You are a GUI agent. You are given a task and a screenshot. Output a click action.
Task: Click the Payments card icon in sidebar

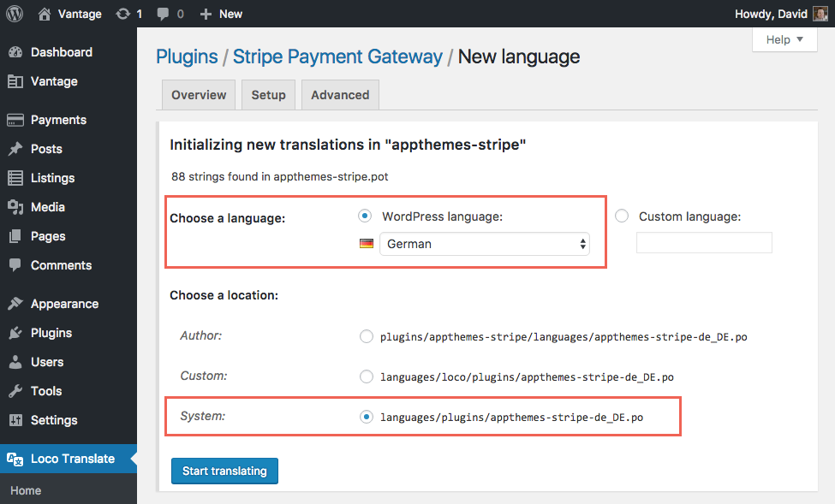pos(15,120)
